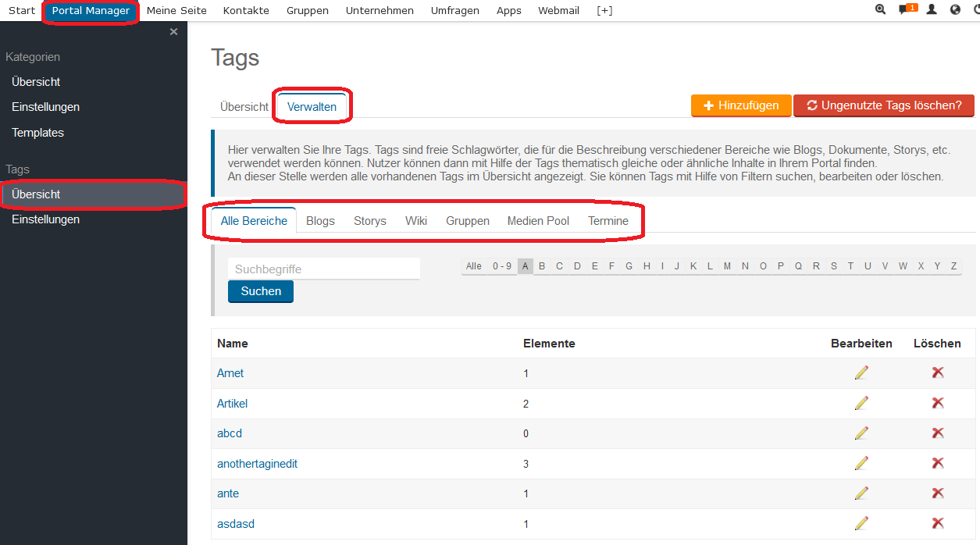The width and height of the screenshot is (980, 545).
Task: Delete the Amet tag with red X
Action: point(938,372)
